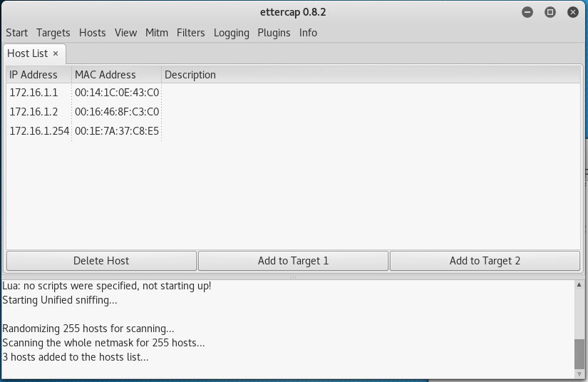The height and width of the screenshot is (382, 588).
Task: Click log pane scrollbar up arrow
Action: 579,285
